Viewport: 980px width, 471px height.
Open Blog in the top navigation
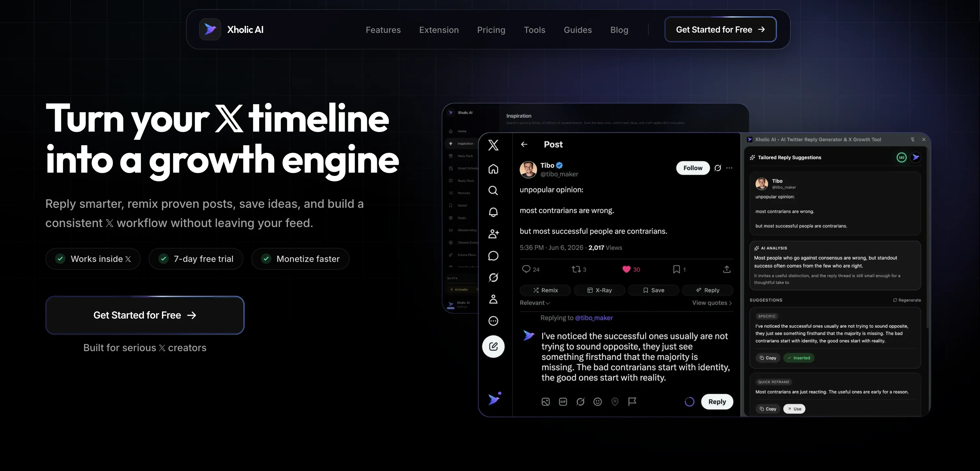pyautogui.click(x=619, y=30)
